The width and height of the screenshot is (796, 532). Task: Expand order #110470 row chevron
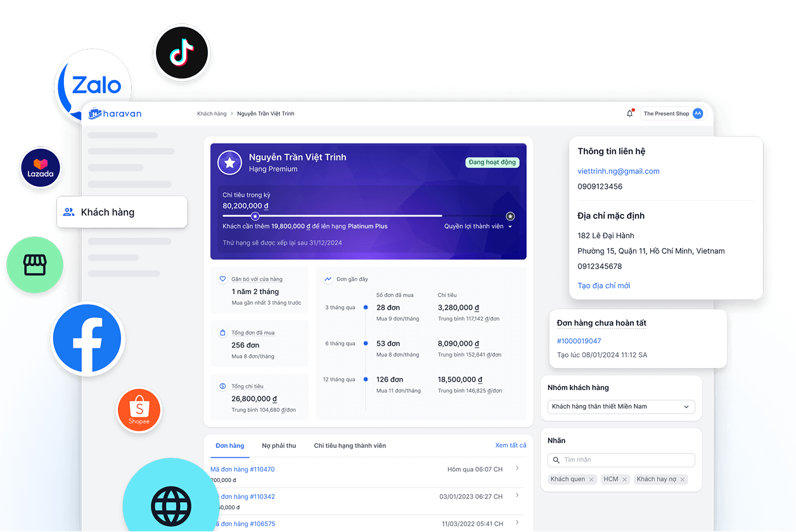[517, 468]
